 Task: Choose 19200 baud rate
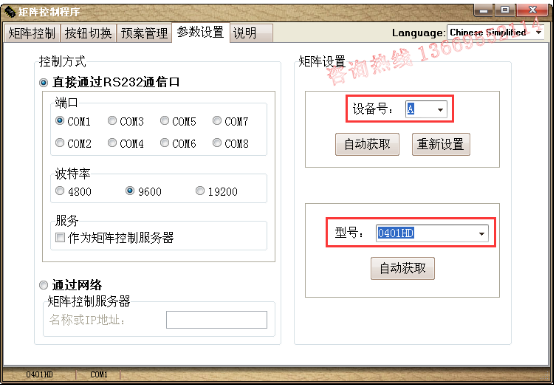click(200, 191)
